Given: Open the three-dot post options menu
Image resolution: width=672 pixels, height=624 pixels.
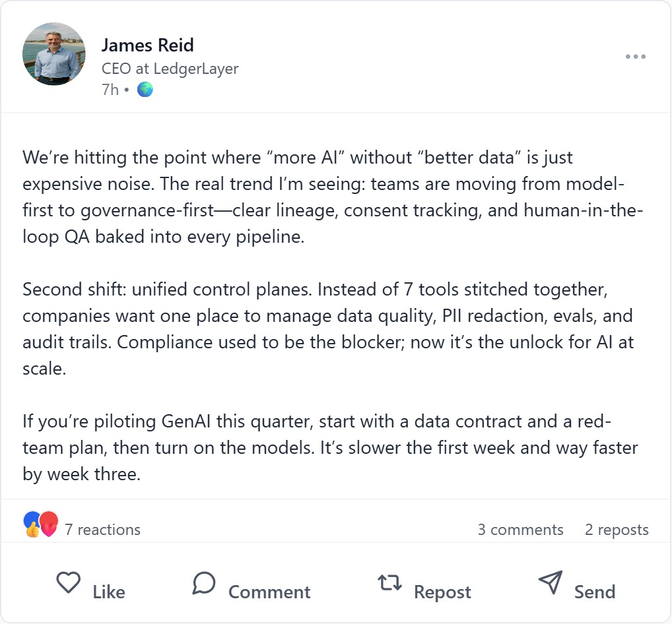Looking at the screenshot, I should (x=635, y=57).
